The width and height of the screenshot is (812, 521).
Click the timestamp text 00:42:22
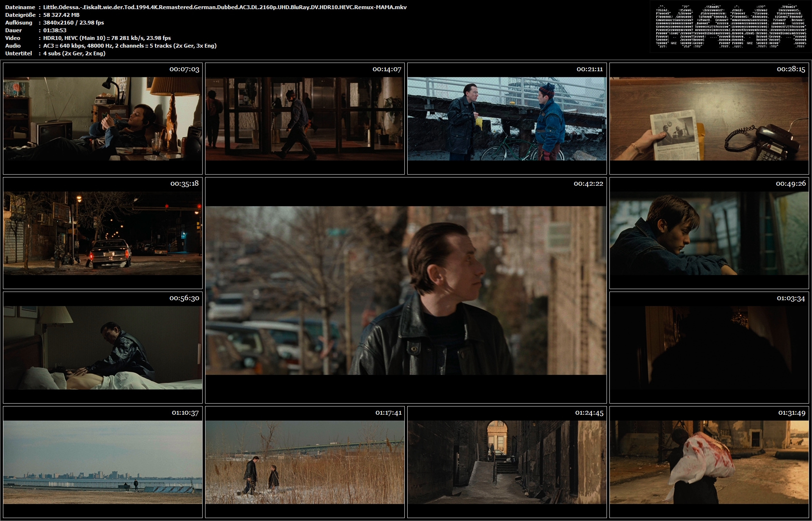[588, 184]
